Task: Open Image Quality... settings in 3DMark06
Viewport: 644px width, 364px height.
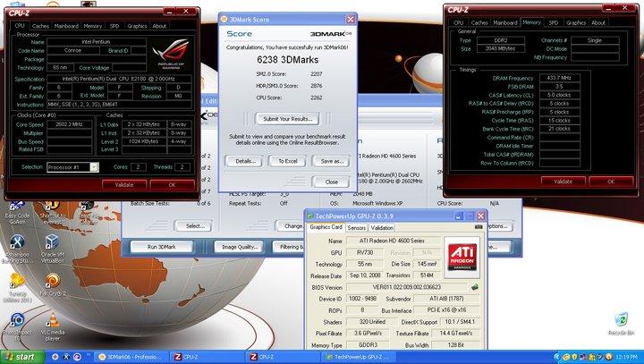Action: tap(239, 247)
